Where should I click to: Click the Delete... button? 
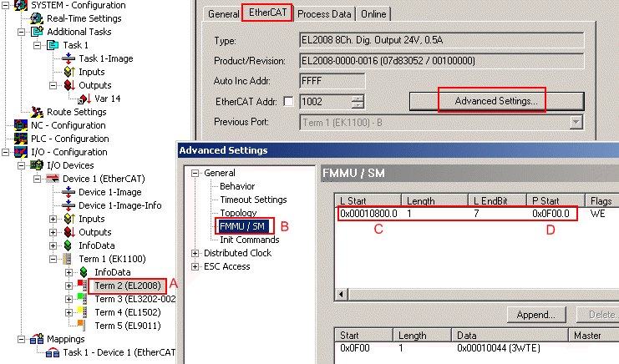point(598,315)
